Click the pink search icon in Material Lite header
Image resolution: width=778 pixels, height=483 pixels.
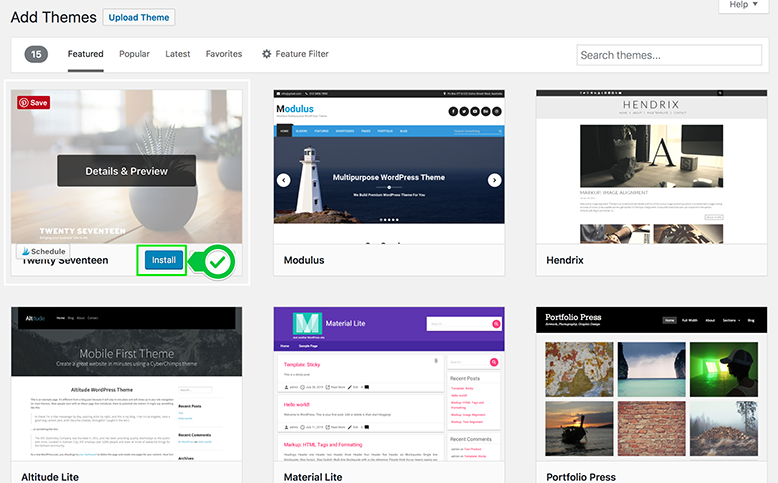[496, 324]
